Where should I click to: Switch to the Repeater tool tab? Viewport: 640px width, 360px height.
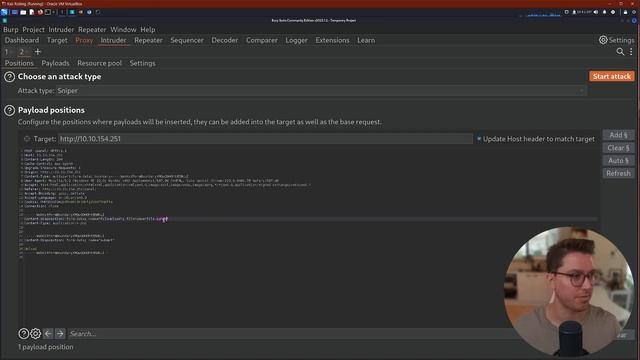point(148,40)
